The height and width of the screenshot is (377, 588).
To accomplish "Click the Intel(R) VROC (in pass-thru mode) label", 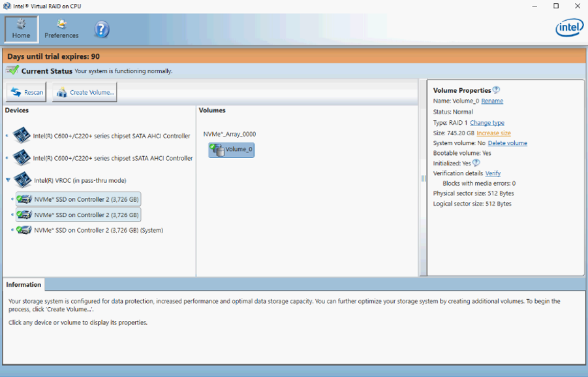I will coord(80,180).
